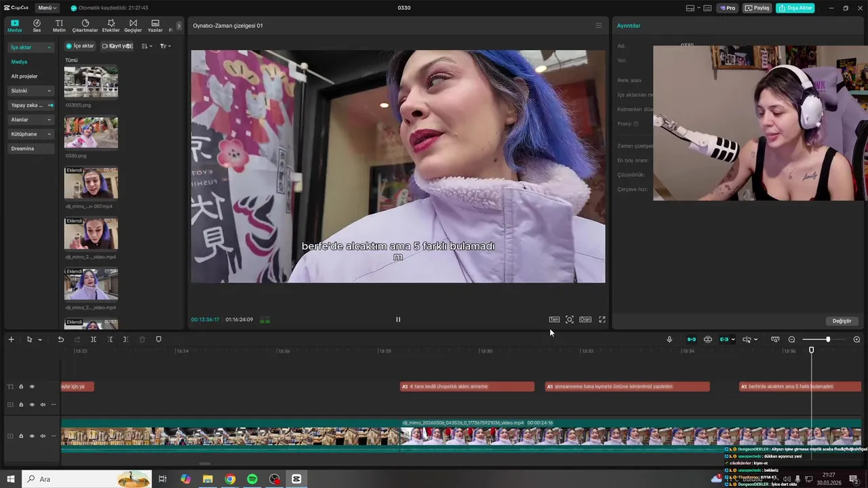Open the Çıkartmalar stickers tab
Viewport: 868px width, 488px height.
tap(85, 26)
